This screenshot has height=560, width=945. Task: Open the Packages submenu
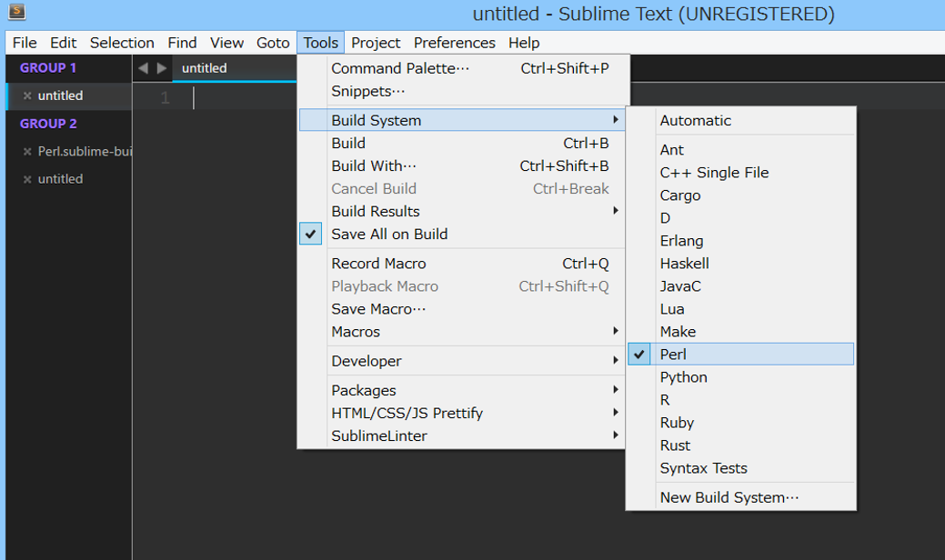point(462,390)
